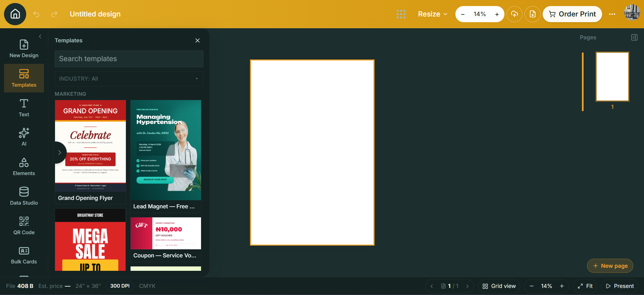Add a New page

pos(610,266)
